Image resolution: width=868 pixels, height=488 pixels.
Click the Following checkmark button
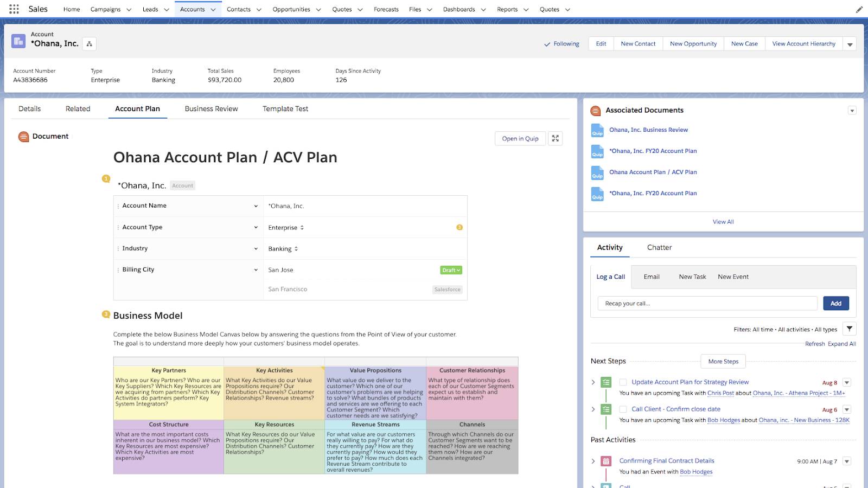click(561, 44)
